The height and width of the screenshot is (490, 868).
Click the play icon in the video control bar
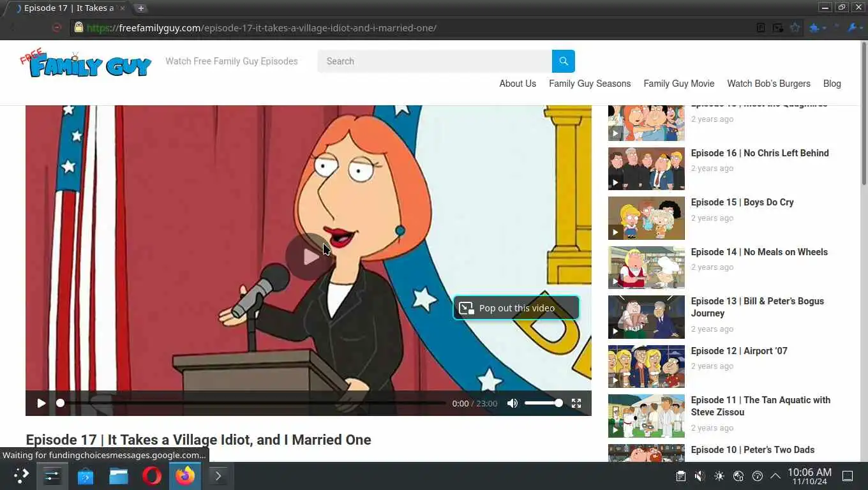pos(41,403)
